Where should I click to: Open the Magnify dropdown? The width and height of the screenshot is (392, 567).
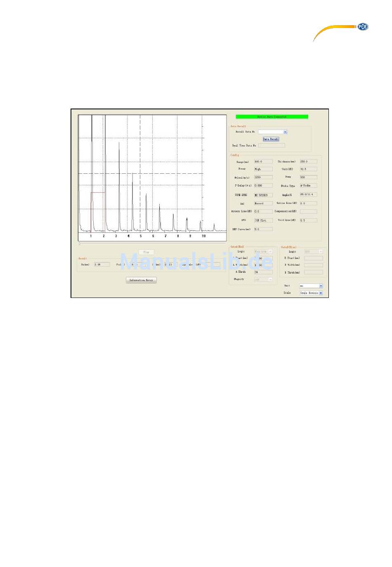click(x=263, y=279)
